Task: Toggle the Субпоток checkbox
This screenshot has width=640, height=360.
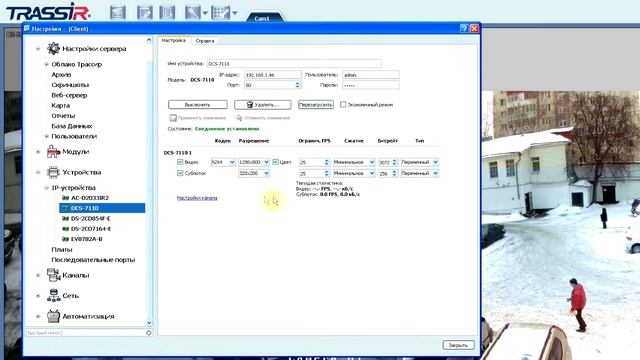Action: click(180, 173)
